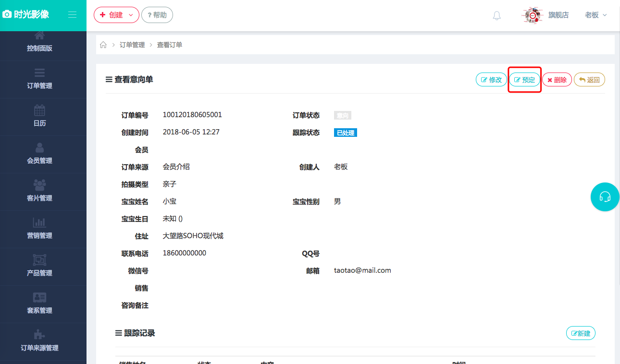This screenshot has width=620, height=364.
Task: Select 套系管理 package management
Action: pos(39,303)
